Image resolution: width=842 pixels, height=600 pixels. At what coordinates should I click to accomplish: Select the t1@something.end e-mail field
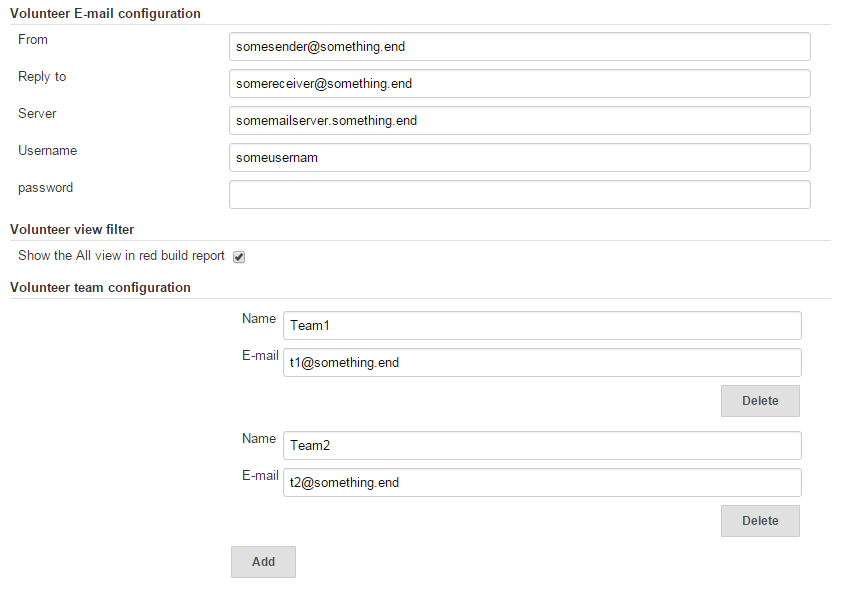[542, 363]
